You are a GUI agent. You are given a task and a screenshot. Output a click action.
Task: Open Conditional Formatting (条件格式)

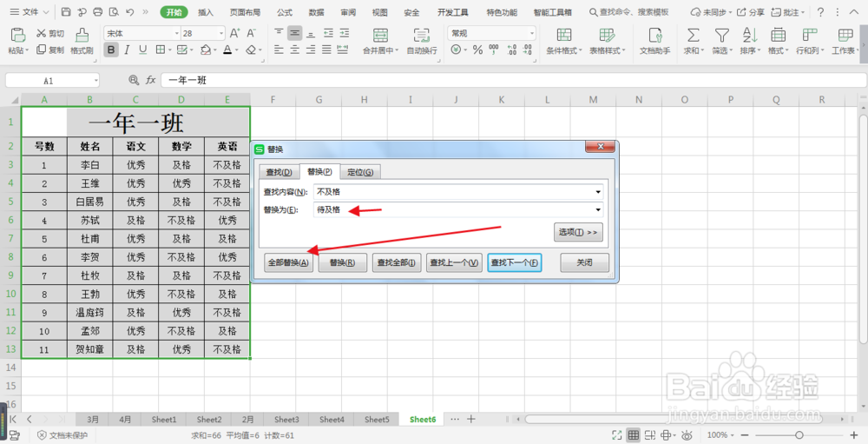coord(564,36)
